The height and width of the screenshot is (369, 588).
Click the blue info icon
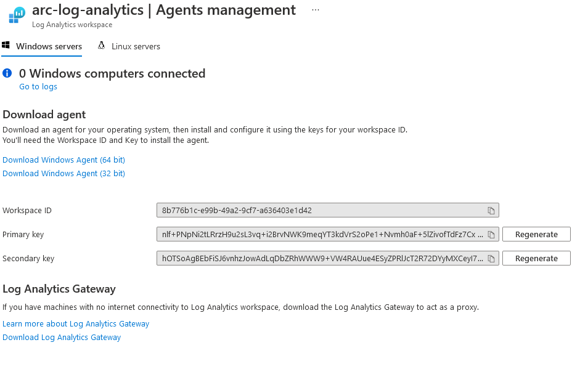point(7,73)
